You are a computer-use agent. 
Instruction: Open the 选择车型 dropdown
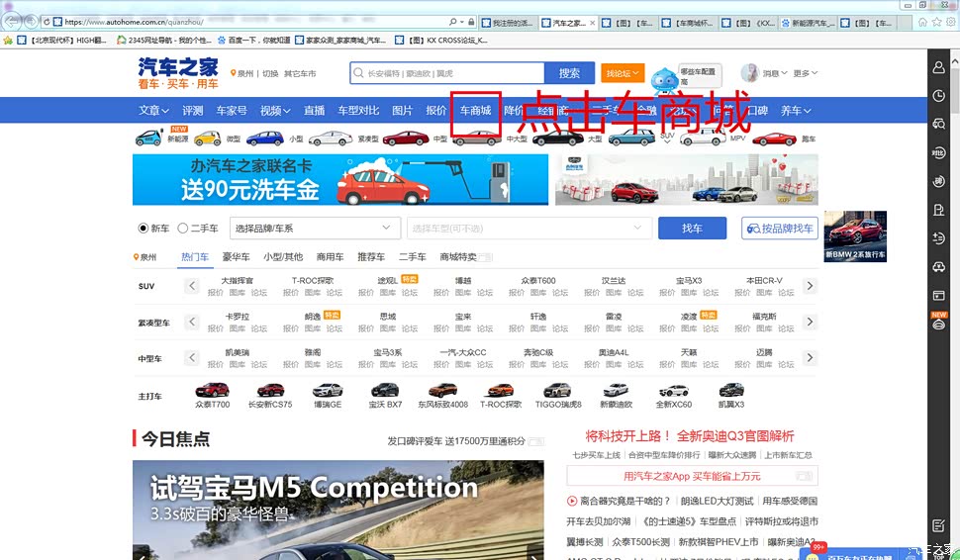coord(528,228)
